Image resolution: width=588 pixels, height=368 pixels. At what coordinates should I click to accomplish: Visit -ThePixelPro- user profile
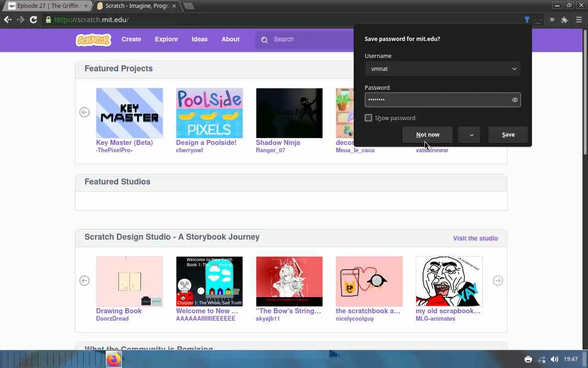(x=114, y=150)
